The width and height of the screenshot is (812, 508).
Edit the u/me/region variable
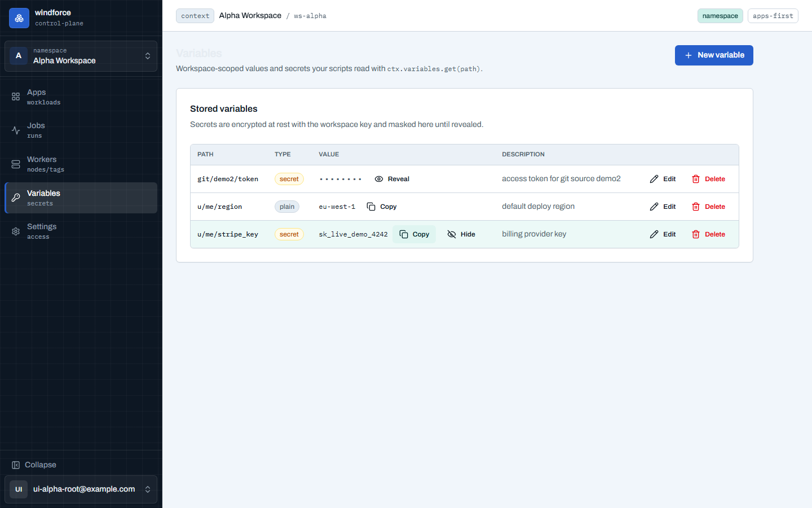click(x=663, y=207)
